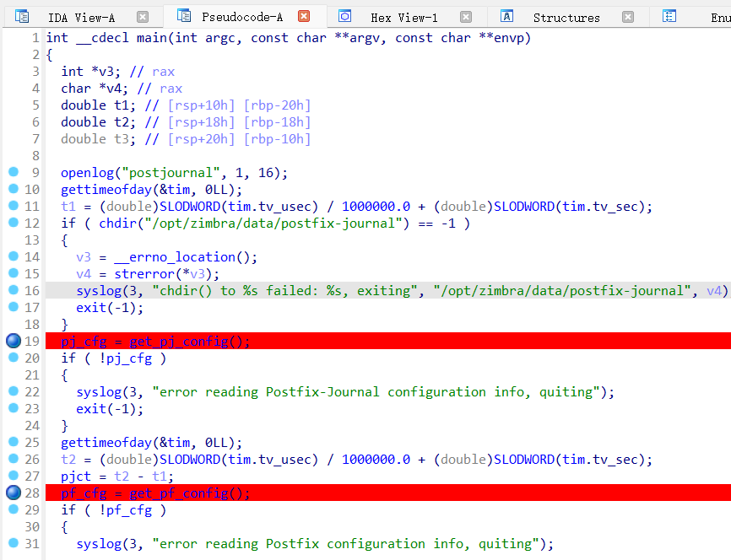Screen dimensions: 731x560
Task: Click the t2 declaration on line 6
Action: [122, 122]
